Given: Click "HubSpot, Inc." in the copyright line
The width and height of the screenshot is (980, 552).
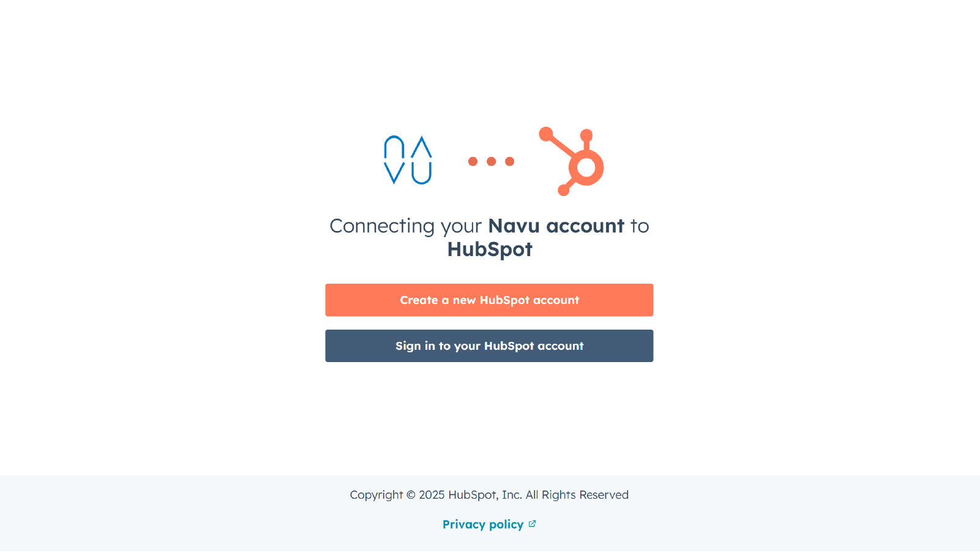Looking at the screenshot, I should [x=485, y=495].
